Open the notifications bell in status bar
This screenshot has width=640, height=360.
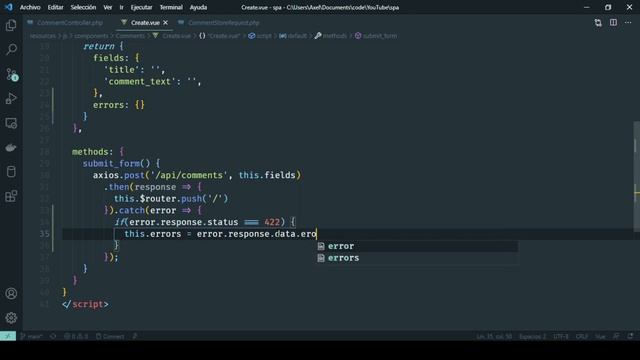631,336
